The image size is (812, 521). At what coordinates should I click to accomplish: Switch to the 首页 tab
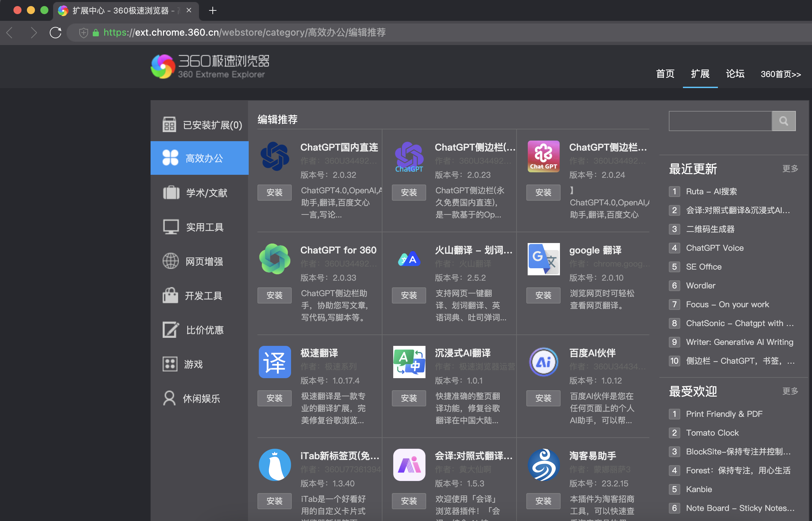(664, 74)
